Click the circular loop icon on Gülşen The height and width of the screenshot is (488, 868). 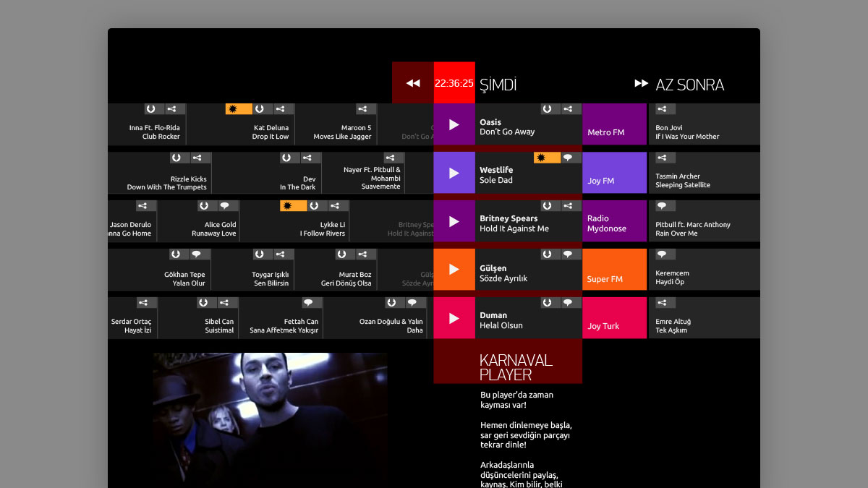tap(548, 254)
